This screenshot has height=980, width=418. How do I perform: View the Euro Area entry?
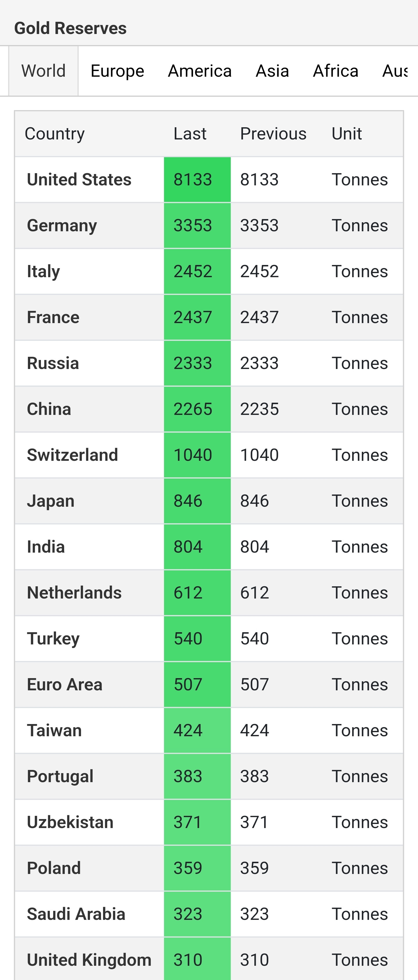click(65, 685)
